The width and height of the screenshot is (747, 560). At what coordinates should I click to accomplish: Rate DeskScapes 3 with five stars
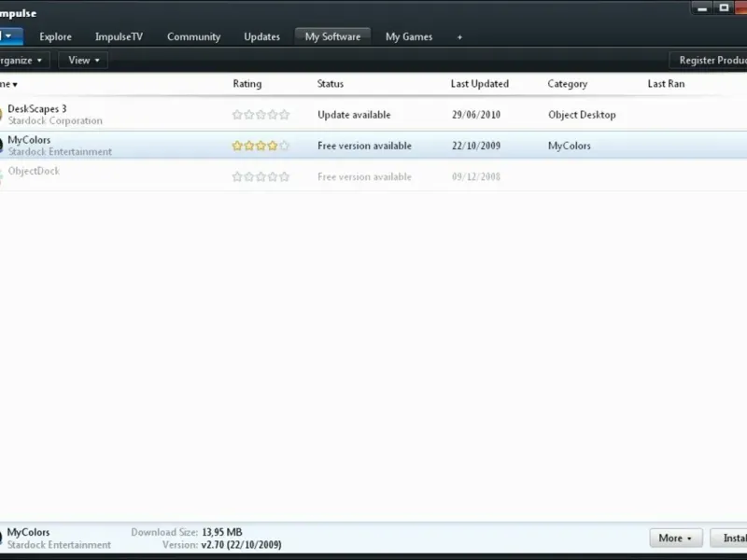click(285, 114)
